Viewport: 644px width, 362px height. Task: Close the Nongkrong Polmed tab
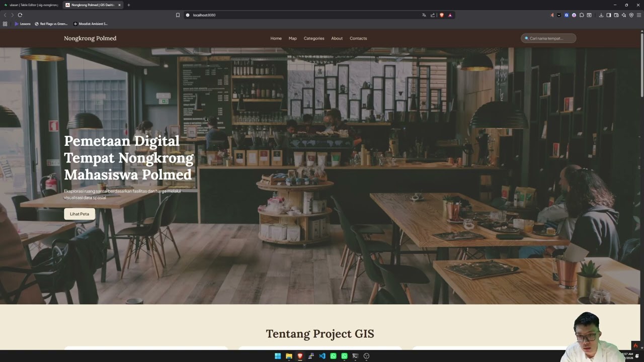point(119,5)
